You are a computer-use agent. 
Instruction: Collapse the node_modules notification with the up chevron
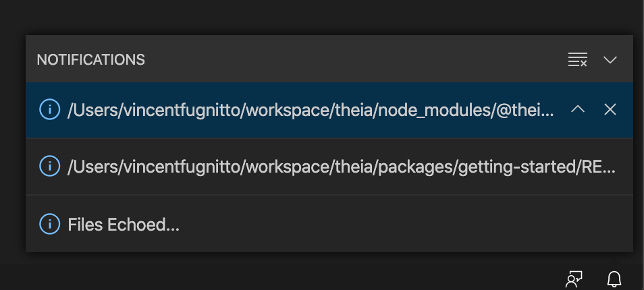(x=578, y=109)
